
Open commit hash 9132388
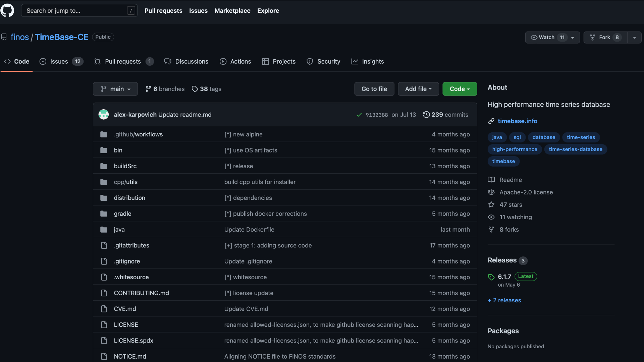click(377, 115)
